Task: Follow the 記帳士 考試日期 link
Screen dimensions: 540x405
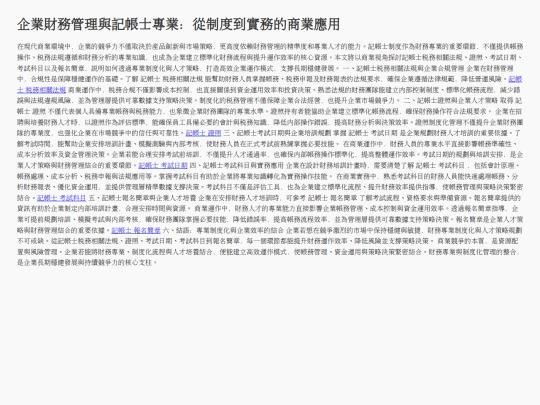Action: [x=163, y=165]
